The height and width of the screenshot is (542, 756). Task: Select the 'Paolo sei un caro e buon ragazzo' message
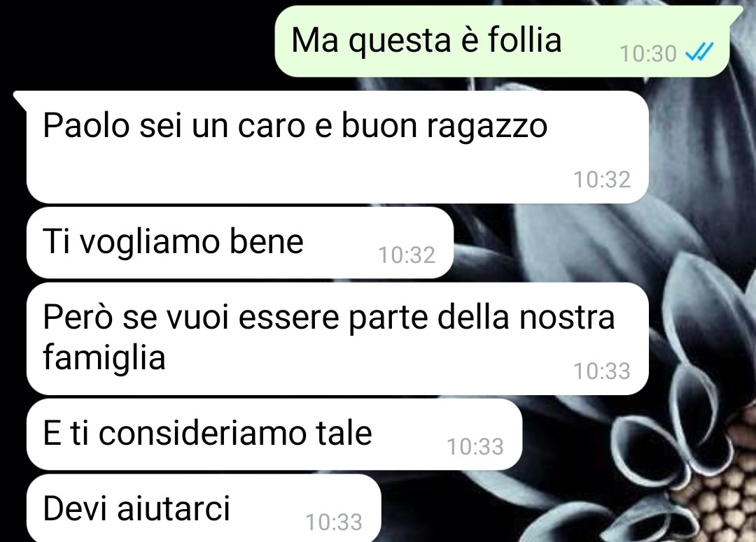[337, 147]
